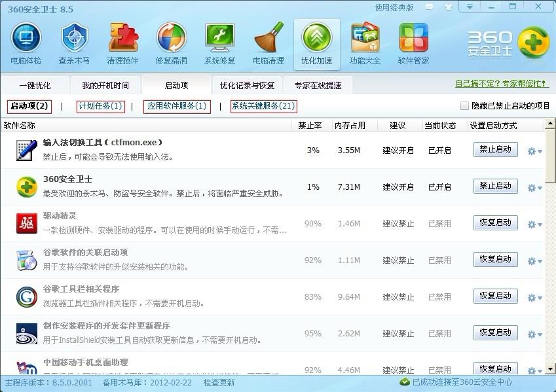The height and width of the screenshot is (392, 556).
Task: Click InstallShield update program icon
Action: pyautogui.click(x=27, y=334)
